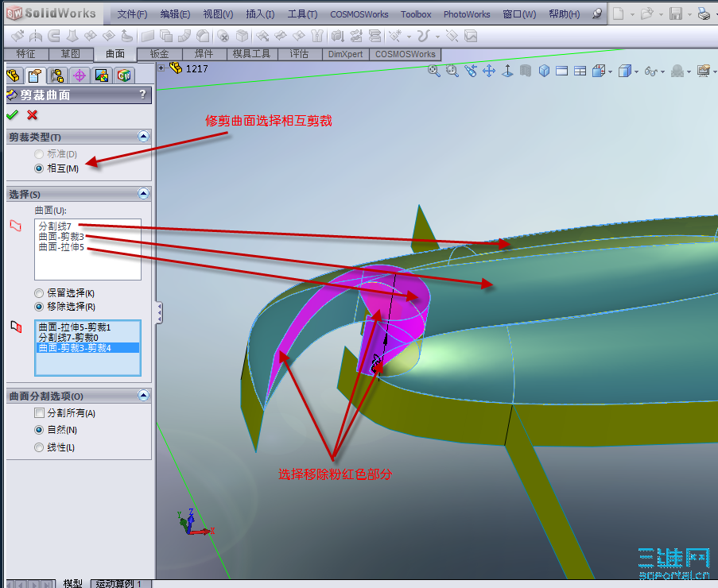Switch to the 评估 command tab

(299, 54)
